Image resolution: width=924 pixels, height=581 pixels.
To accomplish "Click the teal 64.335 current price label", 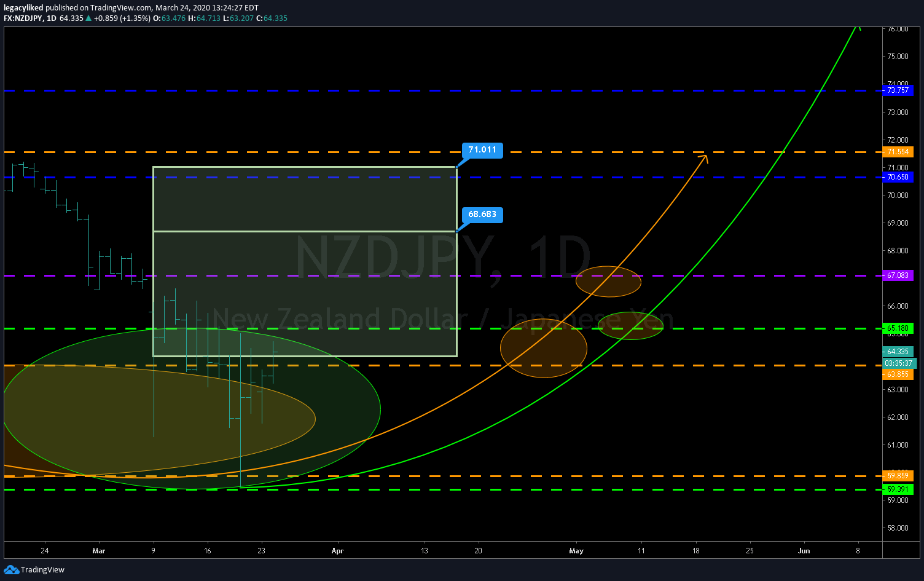I will coord(898,352).
